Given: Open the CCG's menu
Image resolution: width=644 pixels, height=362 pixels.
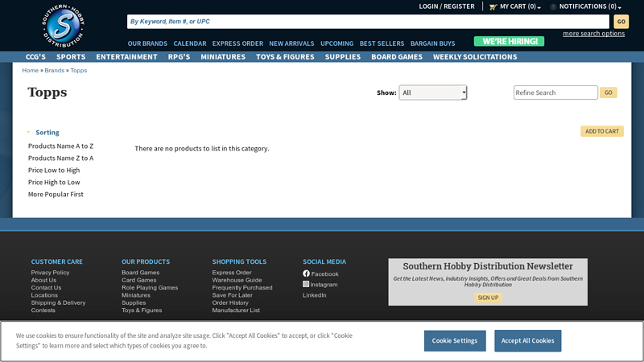Looking at the screenshot, I should (35, 57).
